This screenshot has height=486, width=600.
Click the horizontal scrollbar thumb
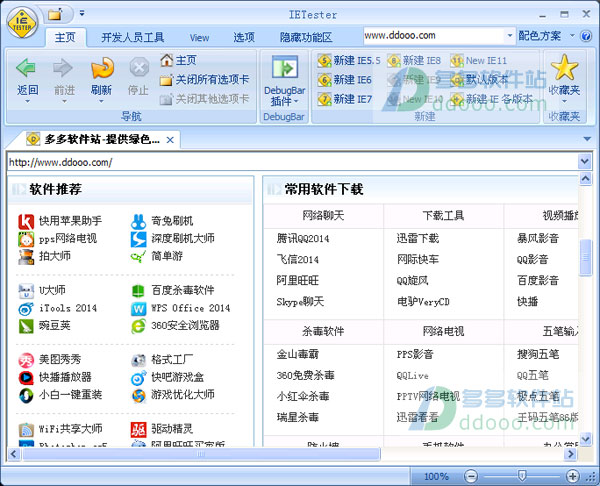pyautogui.click(x=201, y=454)
